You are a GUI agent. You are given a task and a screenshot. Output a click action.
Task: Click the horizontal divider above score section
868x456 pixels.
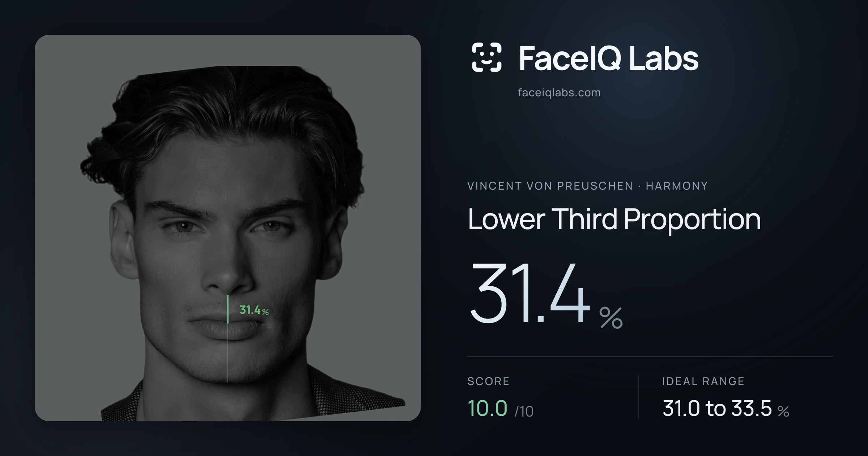coord(650,356)
